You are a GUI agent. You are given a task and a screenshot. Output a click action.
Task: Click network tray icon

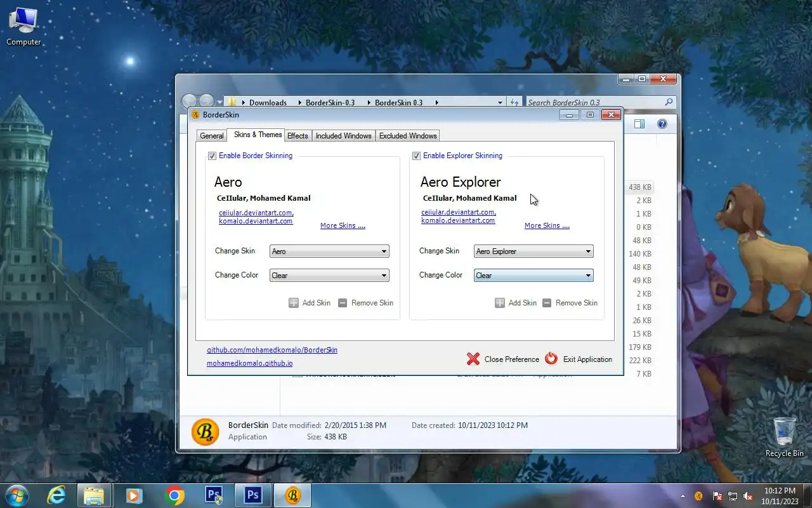pyautogui.click(x=733, y=496)
